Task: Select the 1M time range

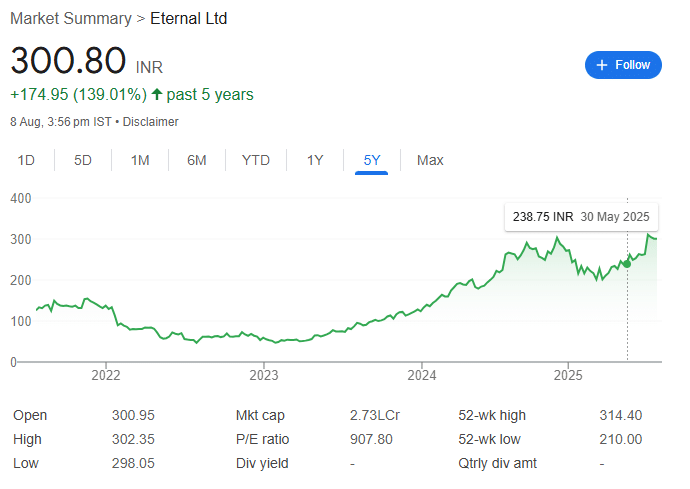Action: [x=140, y=160]
